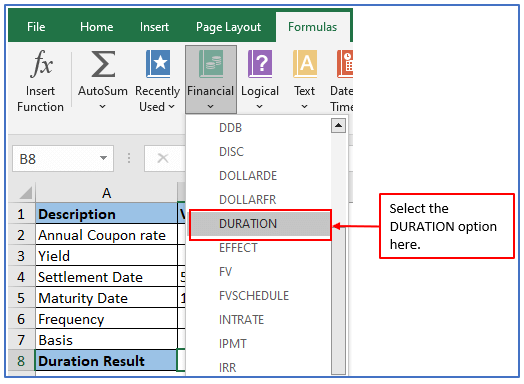Image resolution: width=524 pixels, height=384 pixels.
Task: Expand the AutoSum dropdown arrow
Action: 103,107
